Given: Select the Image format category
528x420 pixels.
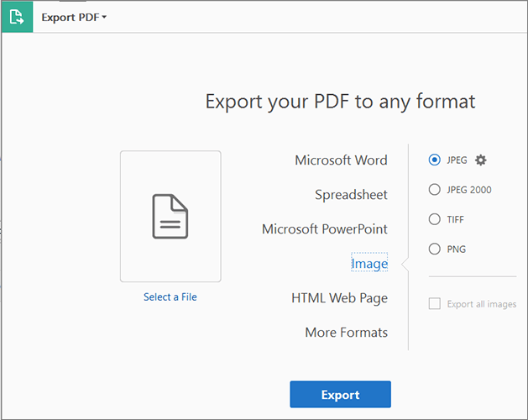Looking at the screenshot, I should click(369, 264).
